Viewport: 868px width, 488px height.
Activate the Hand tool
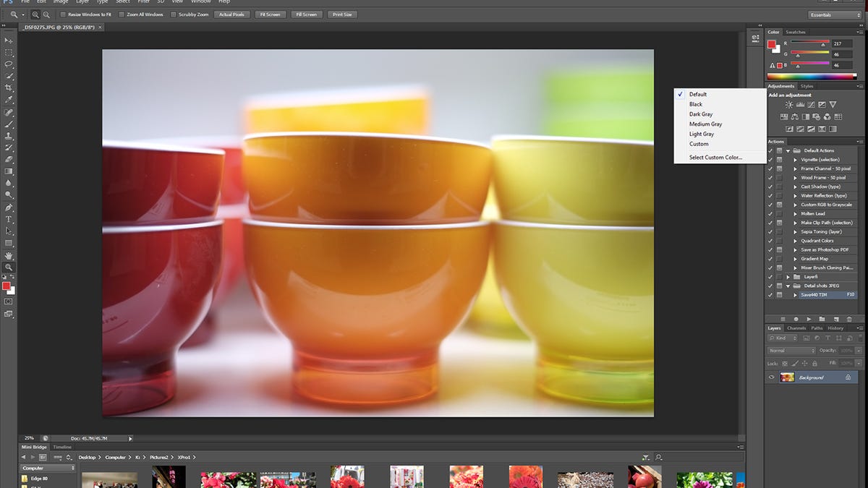pyautogui.click(x=9, y=255)
